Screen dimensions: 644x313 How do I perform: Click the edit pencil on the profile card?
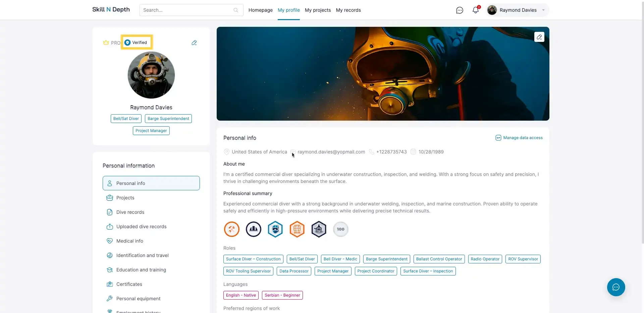click(194, 43)
